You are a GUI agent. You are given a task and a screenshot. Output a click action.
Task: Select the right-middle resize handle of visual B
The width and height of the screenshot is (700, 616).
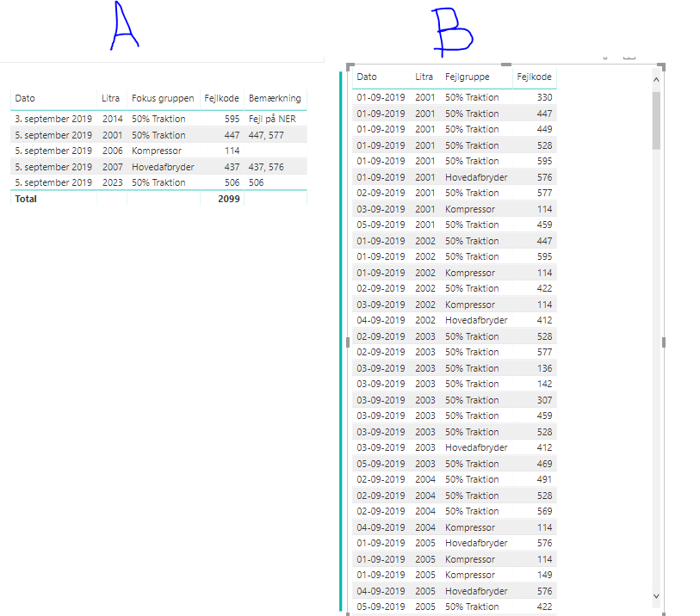point(664,342)
